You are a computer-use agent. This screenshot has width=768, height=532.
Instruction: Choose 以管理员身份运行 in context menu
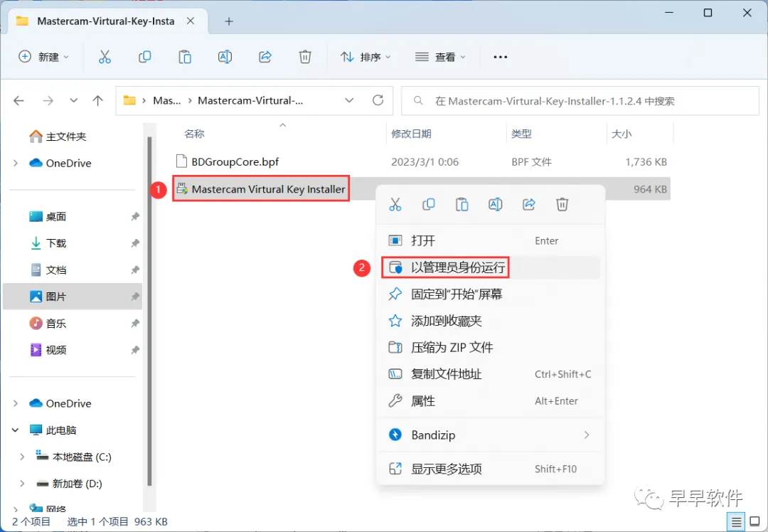490,267
